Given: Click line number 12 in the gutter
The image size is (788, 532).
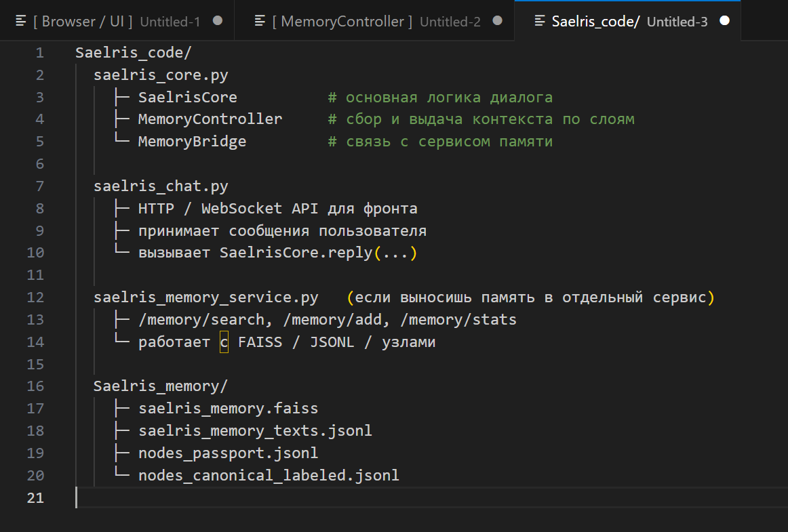Looking at the screenshot, I should (35, 298).
